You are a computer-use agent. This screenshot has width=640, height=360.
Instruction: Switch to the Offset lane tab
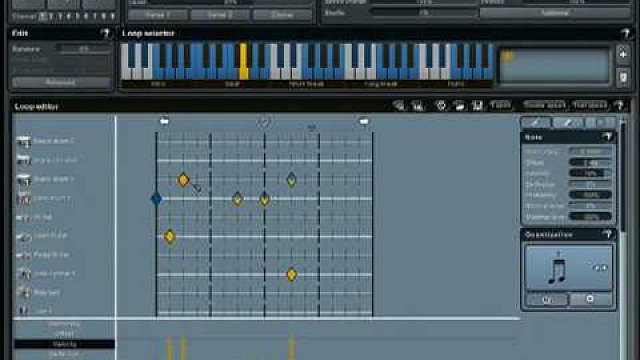click(x=64, y=334)
